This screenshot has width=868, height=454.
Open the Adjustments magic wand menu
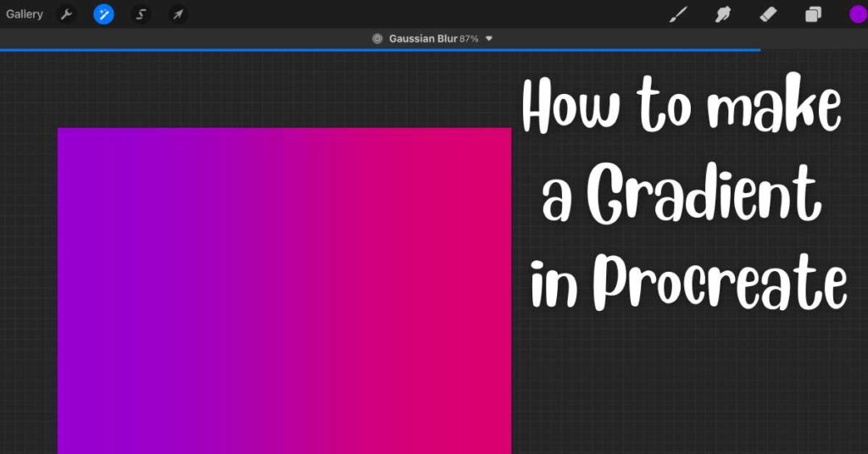coord(103,14)
